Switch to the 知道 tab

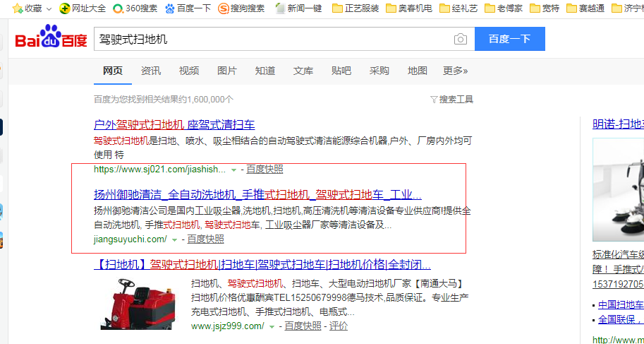coord(265,71)
